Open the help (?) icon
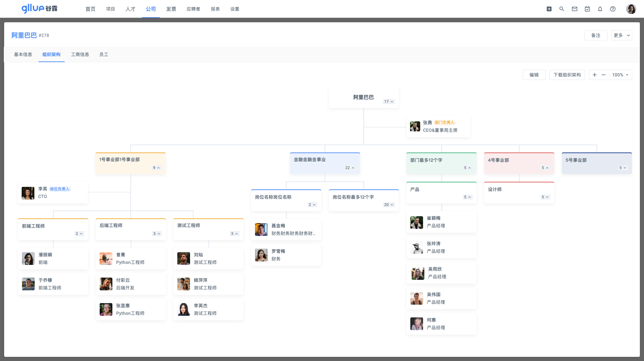 (x=612, y=9)
